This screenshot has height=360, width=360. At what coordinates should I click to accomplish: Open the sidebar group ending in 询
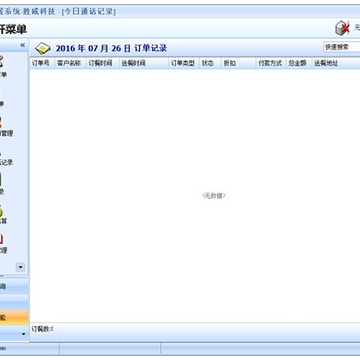14,286
